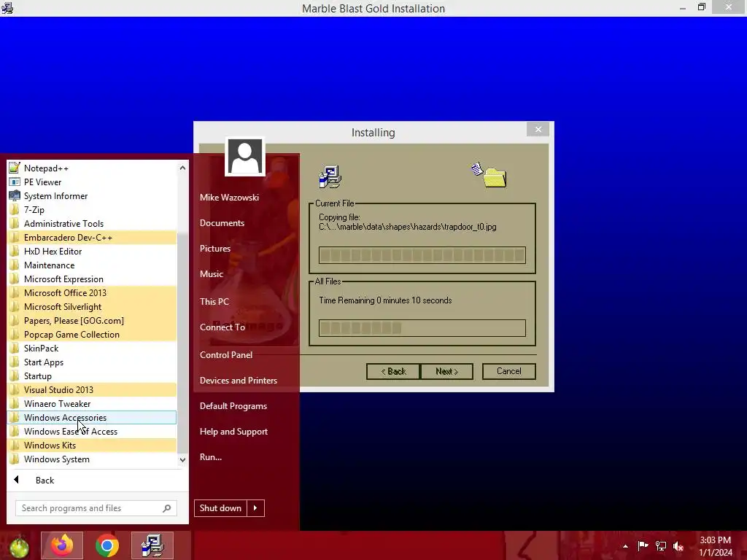Viewport: 747px width, 560px height.
Task: Open System Informer program entry
Action: (x=92, y=195)
